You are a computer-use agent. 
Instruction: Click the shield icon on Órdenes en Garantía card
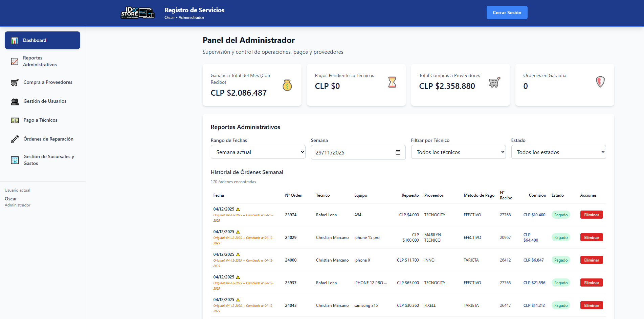[x=600, y=82]
